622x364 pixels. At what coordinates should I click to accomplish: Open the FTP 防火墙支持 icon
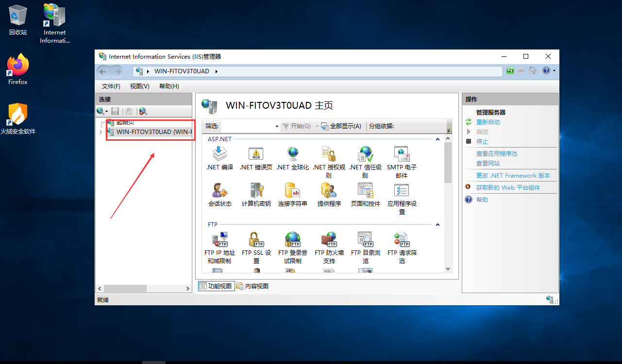[329, 240]
